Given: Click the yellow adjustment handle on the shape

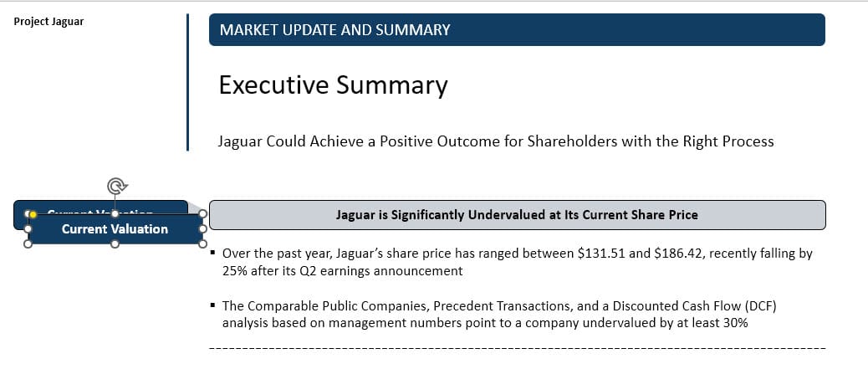Looking at the screenshot, I should [x=33, y=214].
